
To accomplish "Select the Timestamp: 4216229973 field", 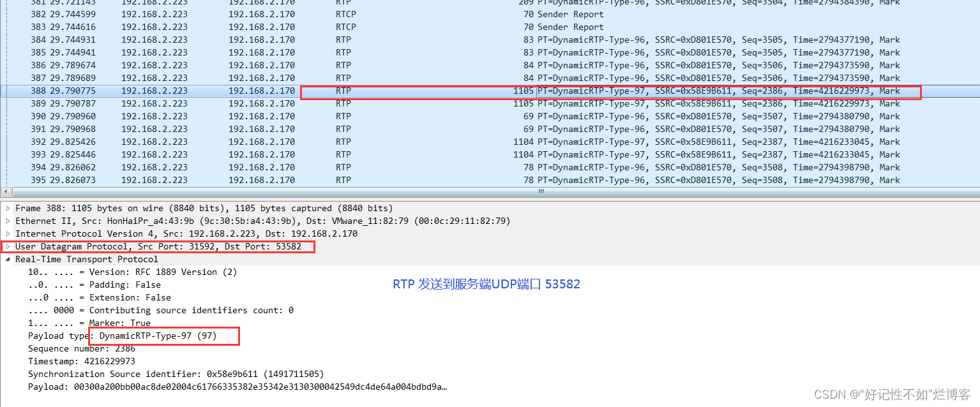I will click(82, 361).
